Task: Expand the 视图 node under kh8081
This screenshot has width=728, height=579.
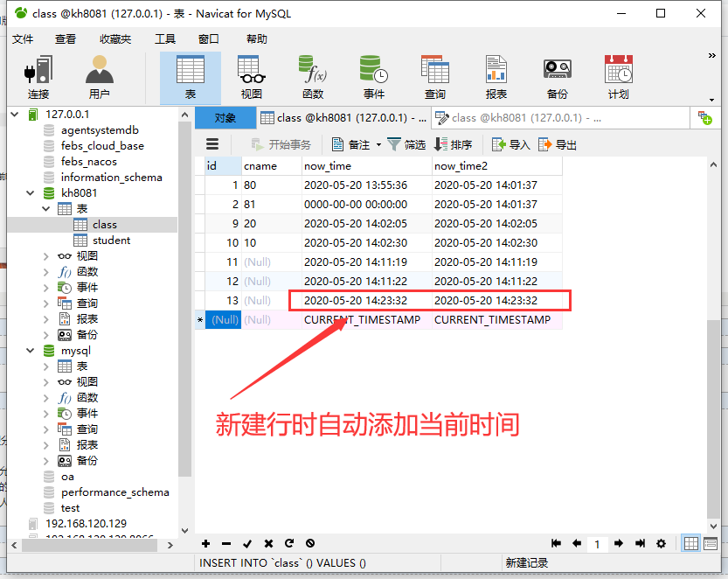Action: [45, 256]
